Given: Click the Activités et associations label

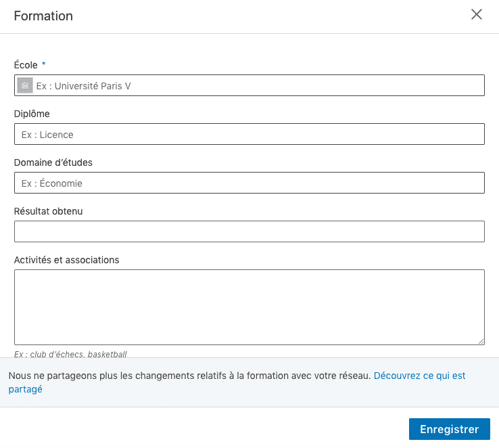Looking at the screenshot, I should tap(66, 260).
